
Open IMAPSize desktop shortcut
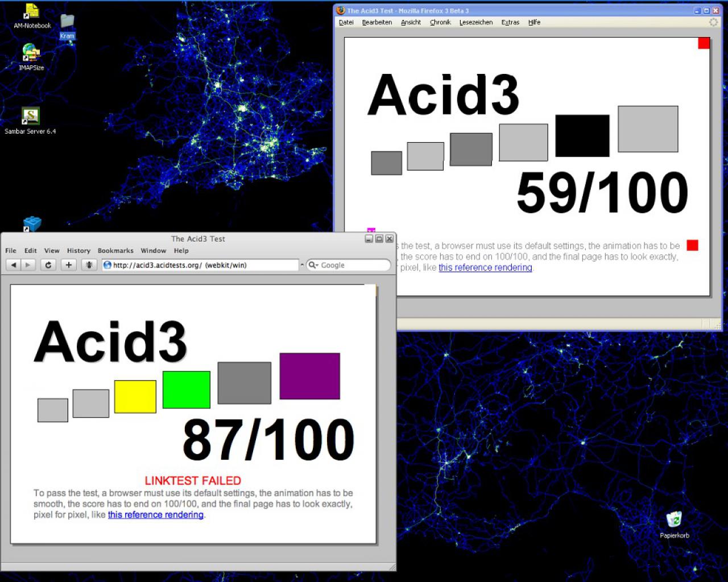(x=31, y=57)
